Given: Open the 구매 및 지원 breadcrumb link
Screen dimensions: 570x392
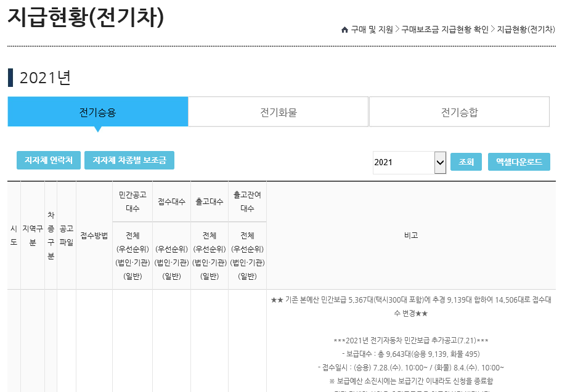Looking at the screenshot, I should click(x=372, y=30).
